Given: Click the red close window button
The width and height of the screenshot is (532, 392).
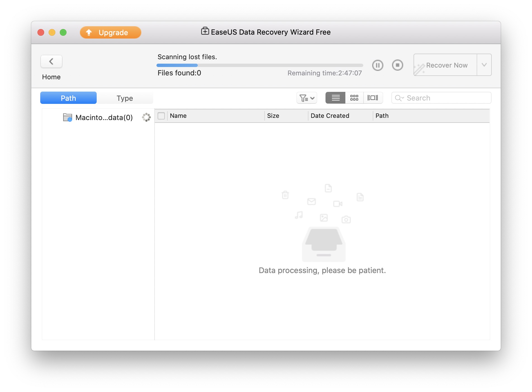Looking at the screenshot, I should pyautogui.click(x=41, y=32).
